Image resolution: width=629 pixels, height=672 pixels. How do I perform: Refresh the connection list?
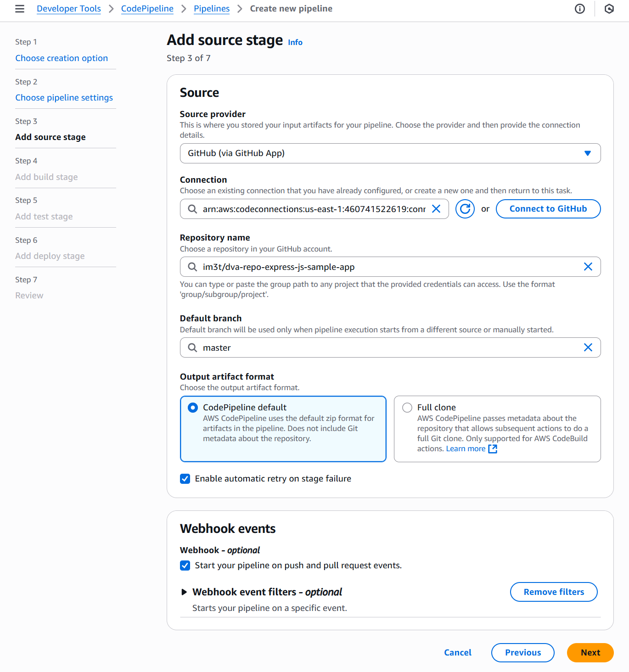click(465, 209)
